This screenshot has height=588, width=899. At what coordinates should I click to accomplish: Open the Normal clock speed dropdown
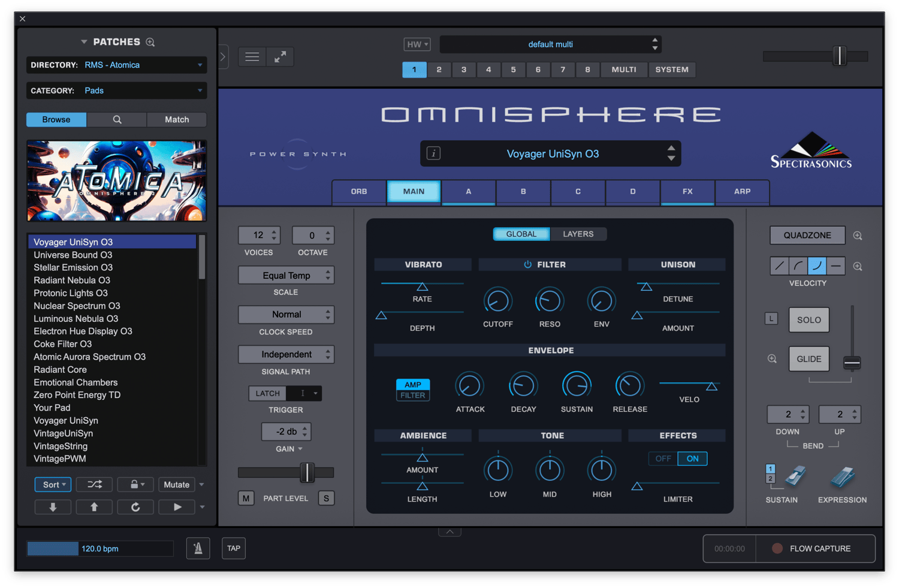point(286,315)
